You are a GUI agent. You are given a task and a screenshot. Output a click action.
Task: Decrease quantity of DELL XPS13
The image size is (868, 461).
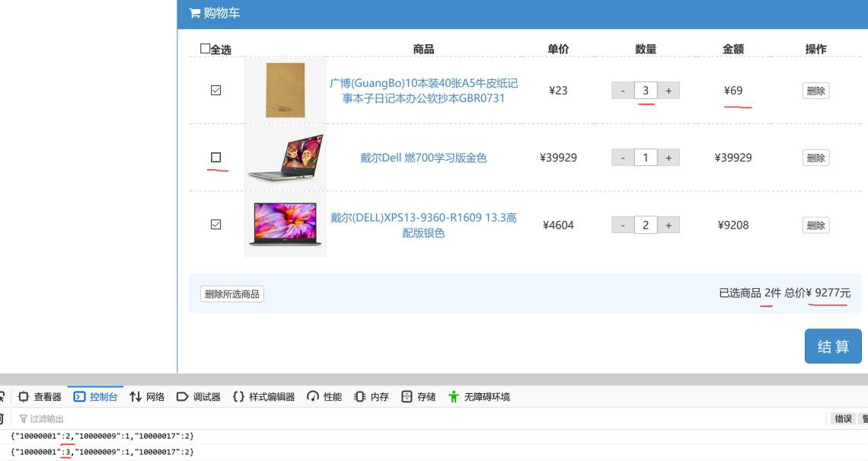pyautogui.click(x=623, y=225)
